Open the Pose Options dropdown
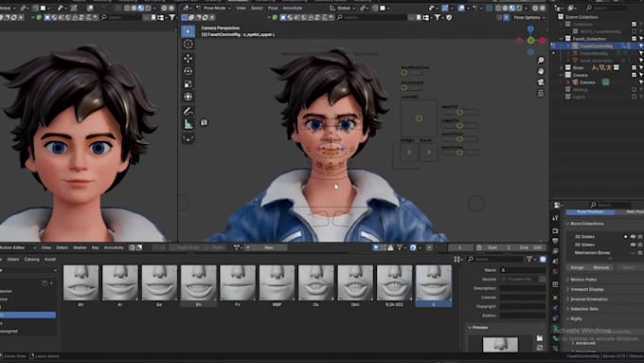 tap(529, 17)
